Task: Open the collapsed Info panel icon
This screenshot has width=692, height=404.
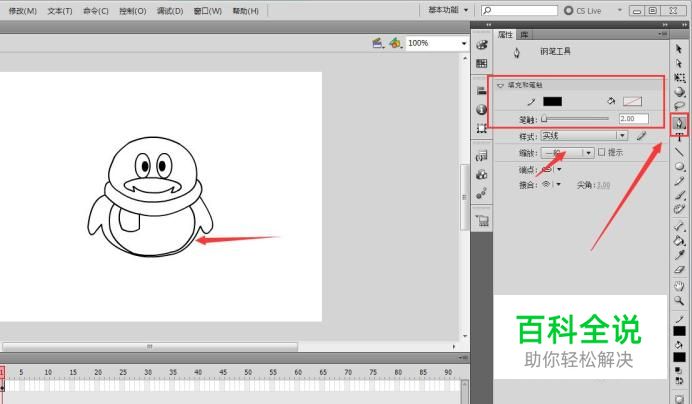Action: pyautogui.click(x=482, y=109)
